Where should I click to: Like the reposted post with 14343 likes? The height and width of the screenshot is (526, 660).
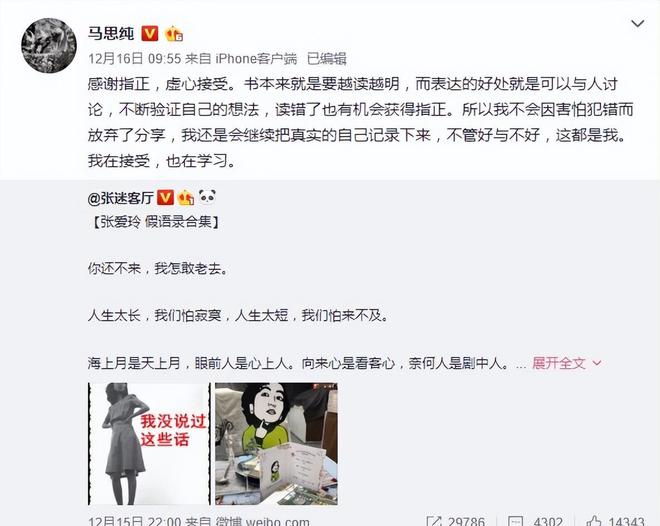(x=593, y=522)
